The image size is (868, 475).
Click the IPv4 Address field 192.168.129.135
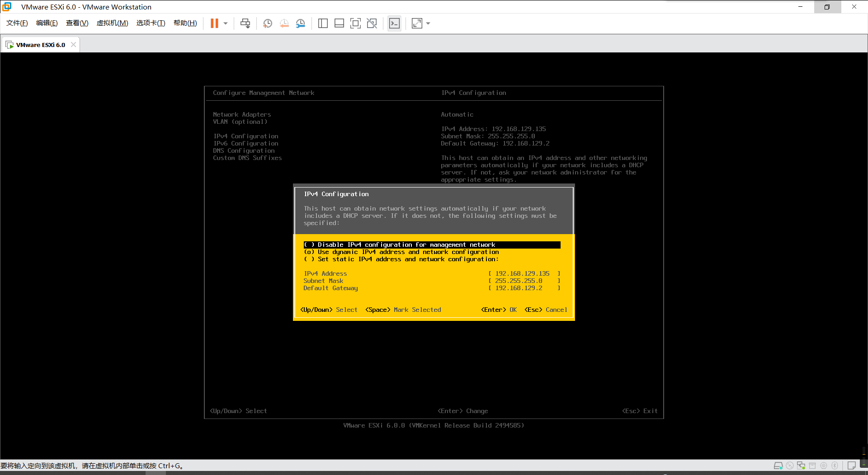(524, 274)
